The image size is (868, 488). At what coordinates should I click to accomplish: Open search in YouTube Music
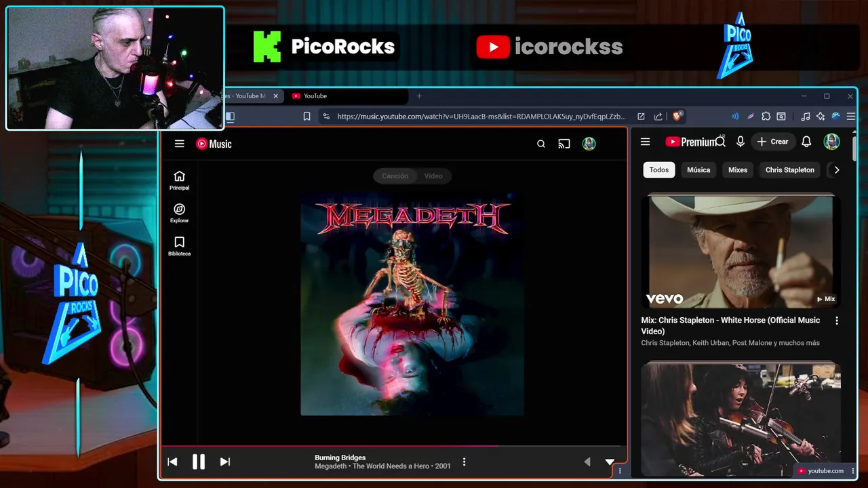point(541,144)
